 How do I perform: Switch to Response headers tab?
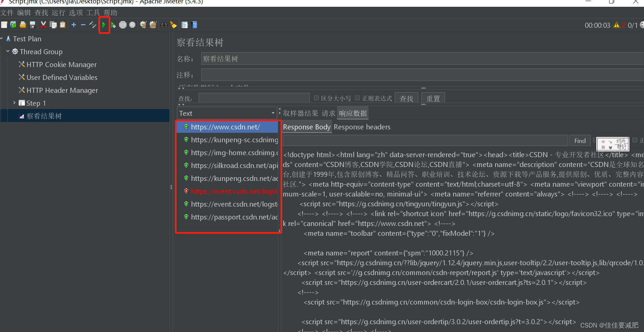pyautogui.click(x=362, y=127)
